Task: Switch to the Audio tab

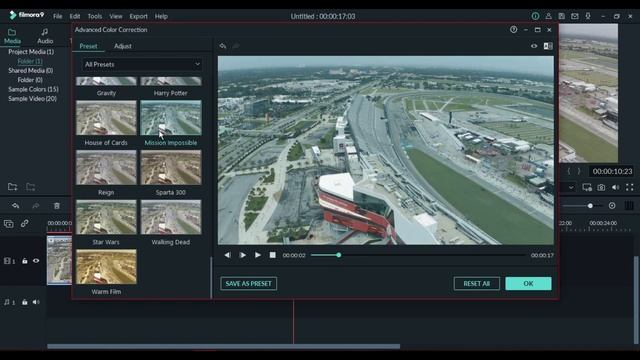Action: (x=45, y=36)
